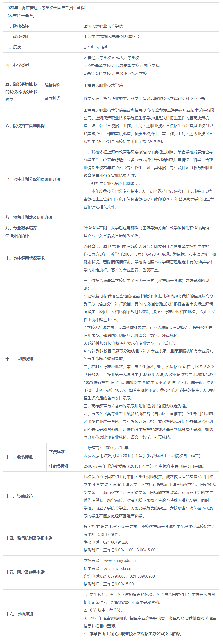This screenshot has width=223, height=644.
Task: Select the line 其它专业入学后教学语种为英语。
Action: coord(113,236)
